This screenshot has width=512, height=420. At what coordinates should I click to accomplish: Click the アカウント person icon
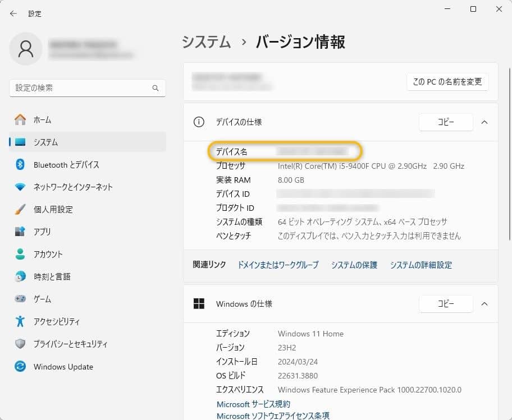click(x=20, y=254)
